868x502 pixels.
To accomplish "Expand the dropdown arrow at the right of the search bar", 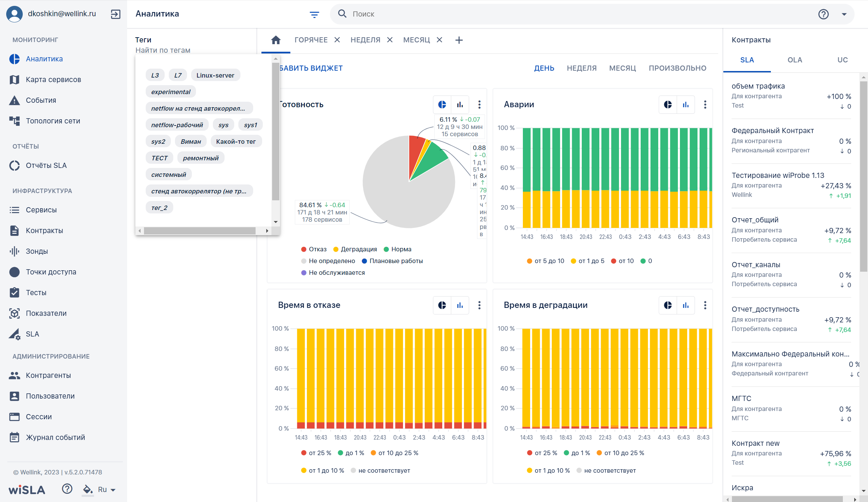I will (844, 14).
